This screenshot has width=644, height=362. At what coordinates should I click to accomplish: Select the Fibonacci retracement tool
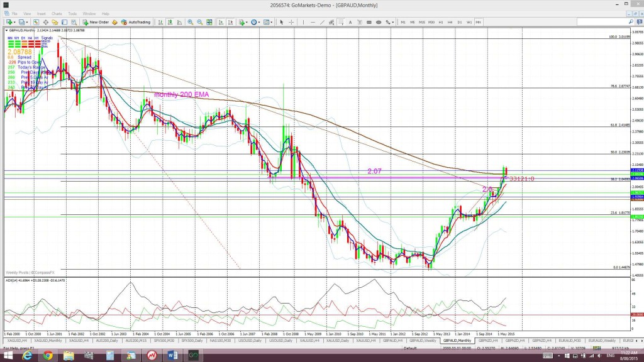click(x=341, y=22)
